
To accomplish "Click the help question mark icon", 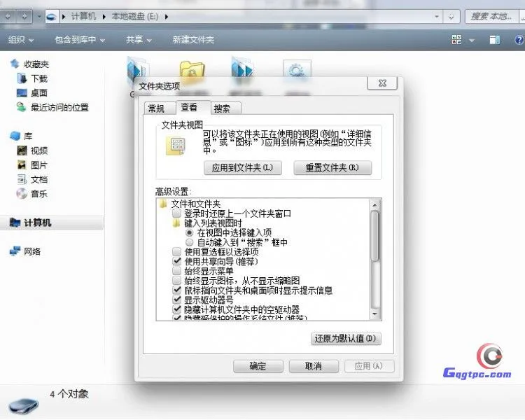I will [x=519, y=40].
